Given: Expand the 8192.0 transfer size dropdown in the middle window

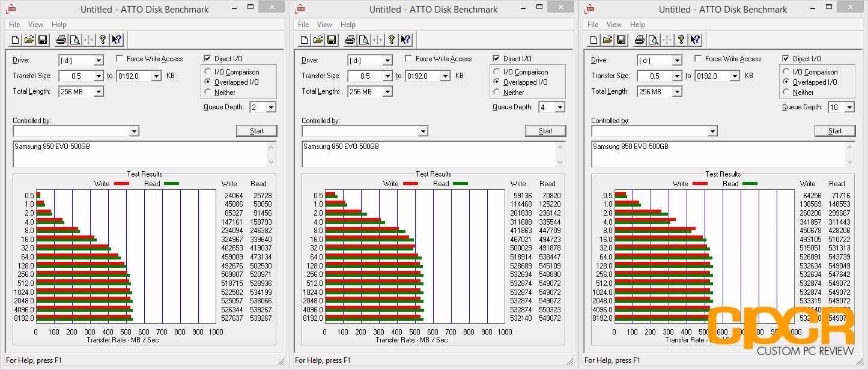Looking at the screenshot, I should [x=445, y=76].
